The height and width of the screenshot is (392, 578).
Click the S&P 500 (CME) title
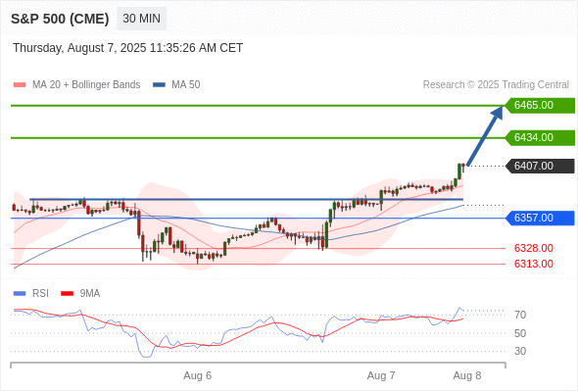pyautogui.click(x=60, y=19)
